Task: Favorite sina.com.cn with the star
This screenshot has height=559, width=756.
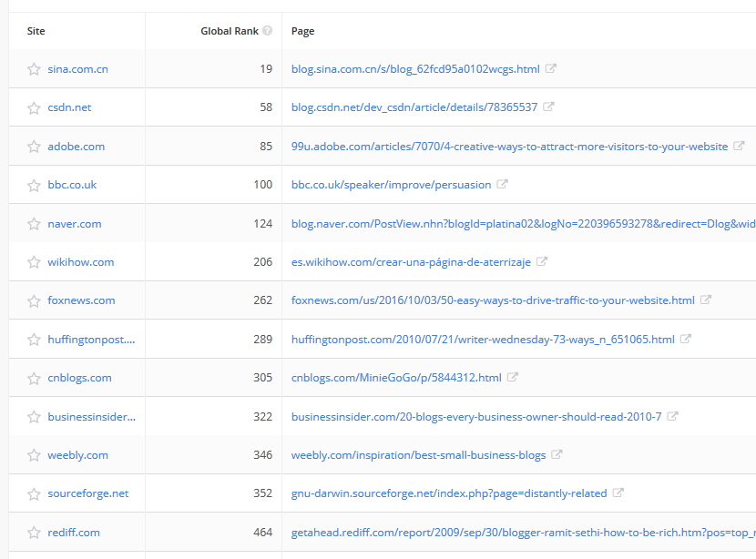Action: (34, 68)
